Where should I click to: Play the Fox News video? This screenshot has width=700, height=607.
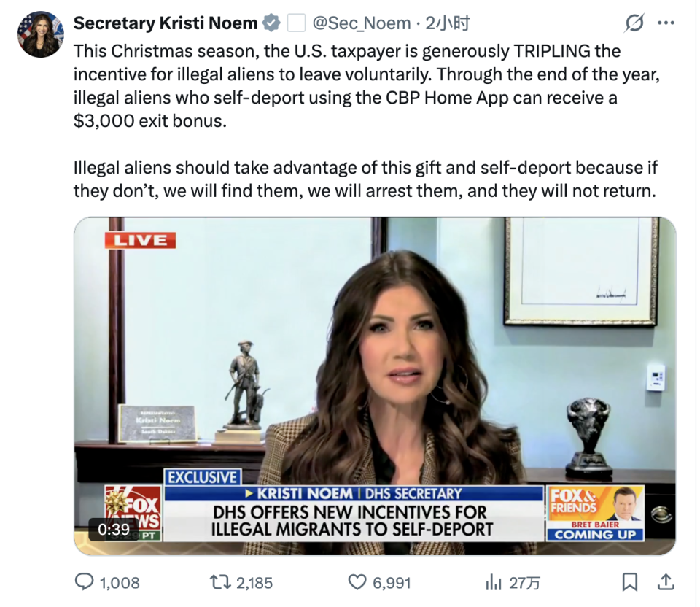coord(375,386)
